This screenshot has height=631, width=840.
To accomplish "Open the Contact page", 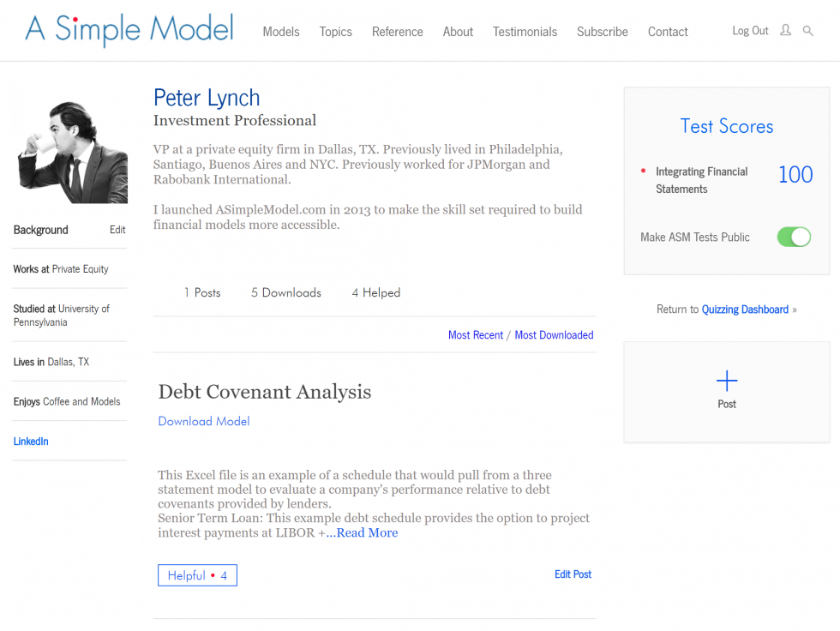I will point(667,32).
